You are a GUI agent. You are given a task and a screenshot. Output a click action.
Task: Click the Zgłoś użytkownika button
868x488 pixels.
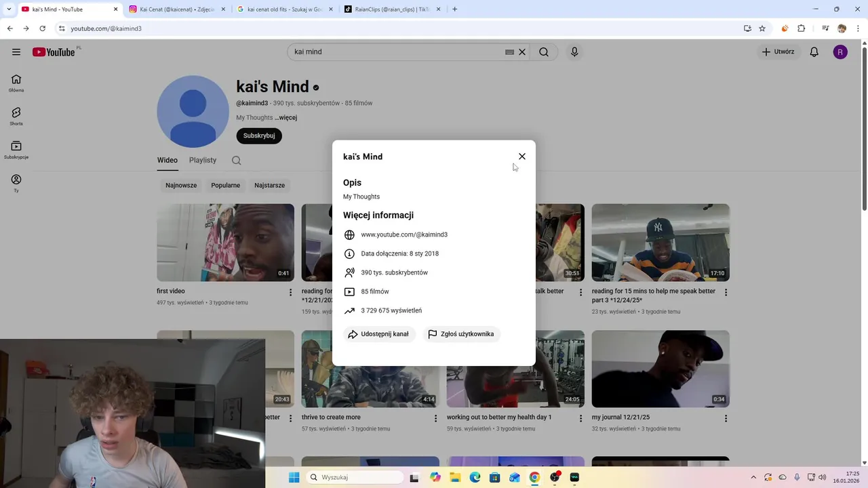[x=461, y=334]
